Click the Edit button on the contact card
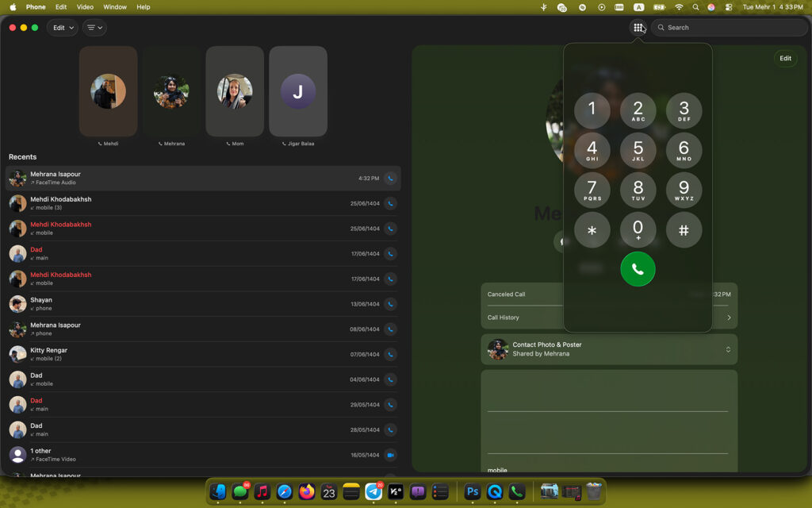812x508 pixels. (x=785, y=59)
